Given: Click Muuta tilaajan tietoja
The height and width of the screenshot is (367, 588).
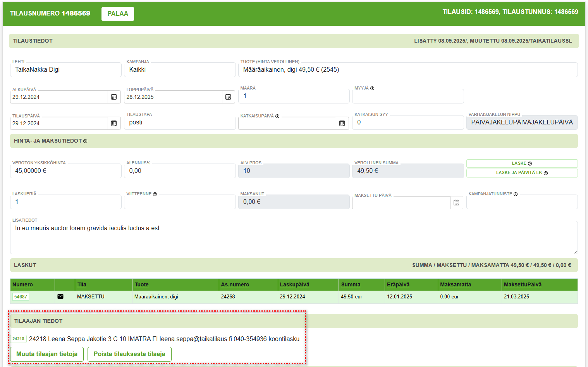Looking at the screenshot, I should (x=47, y=354).
